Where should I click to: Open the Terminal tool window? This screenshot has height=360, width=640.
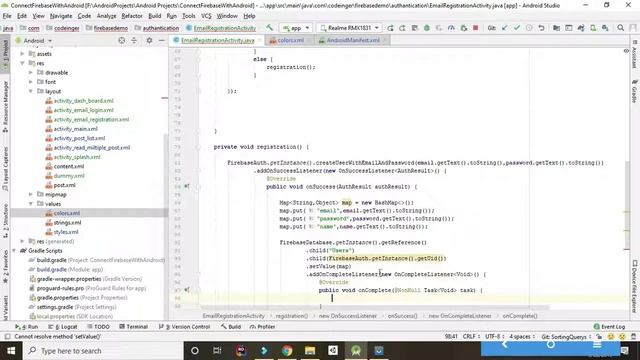coord(133,327)
